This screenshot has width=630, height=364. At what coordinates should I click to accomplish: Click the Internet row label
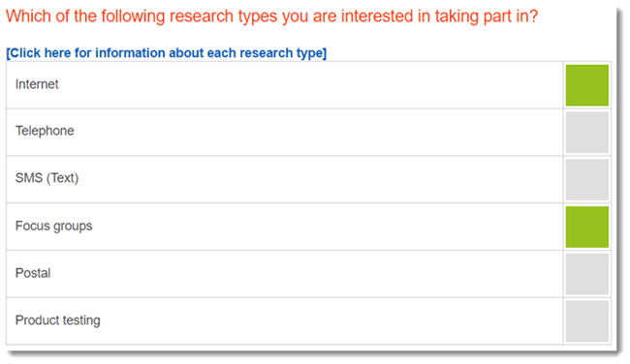pos(37,84)
